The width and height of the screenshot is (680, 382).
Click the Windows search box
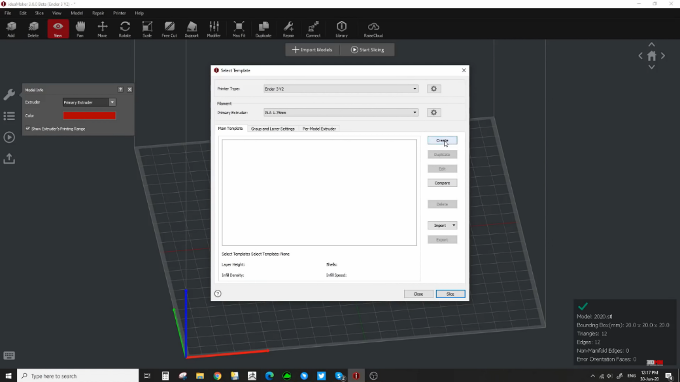pyautogui.click(x=78, y=376)
